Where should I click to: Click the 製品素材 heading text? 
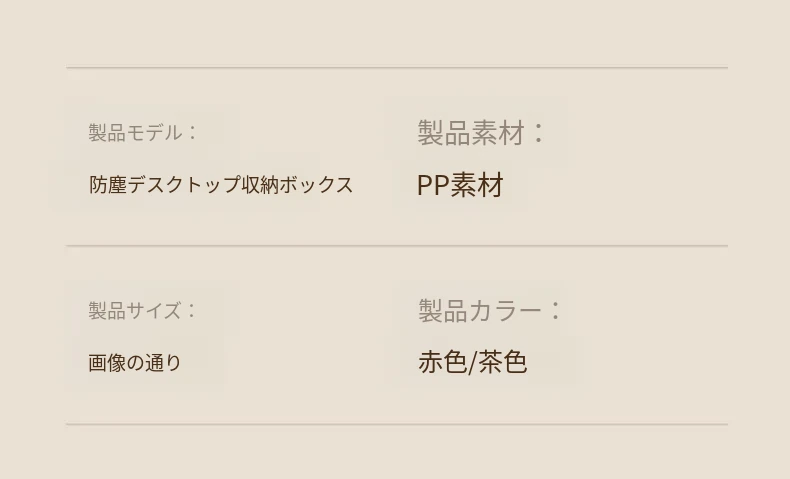pyautogui.click(x=471, y=132)
